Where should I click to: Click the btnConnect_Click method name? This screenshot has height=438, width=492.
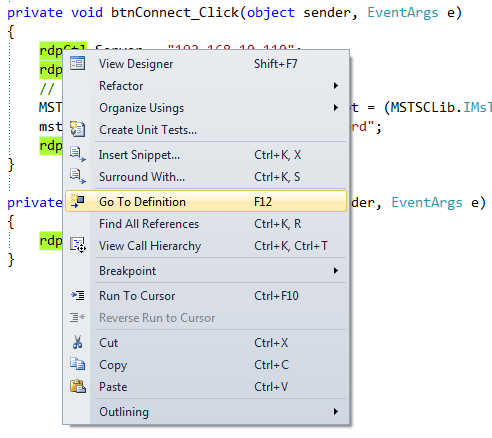coord(175,13)
